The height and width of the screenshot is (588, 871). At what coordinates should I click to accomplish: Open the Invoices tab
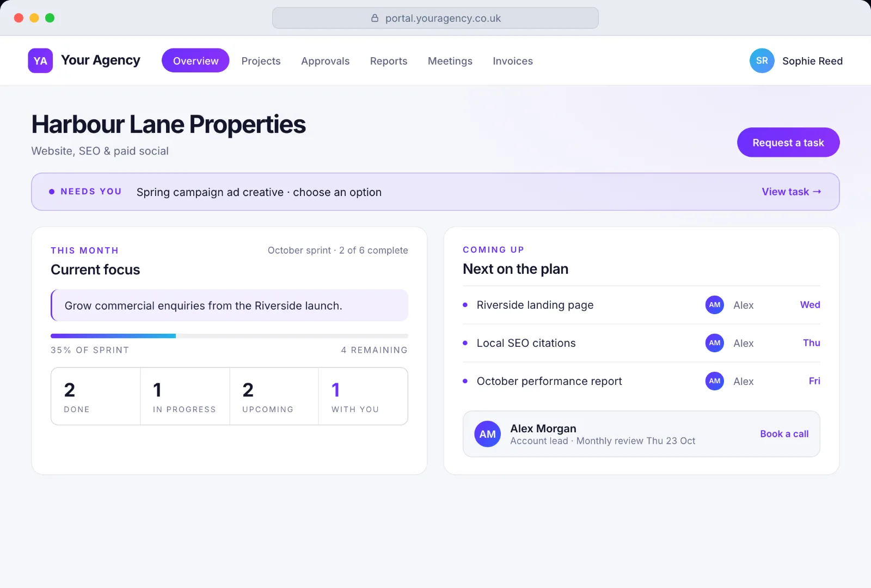coord(513,61)
